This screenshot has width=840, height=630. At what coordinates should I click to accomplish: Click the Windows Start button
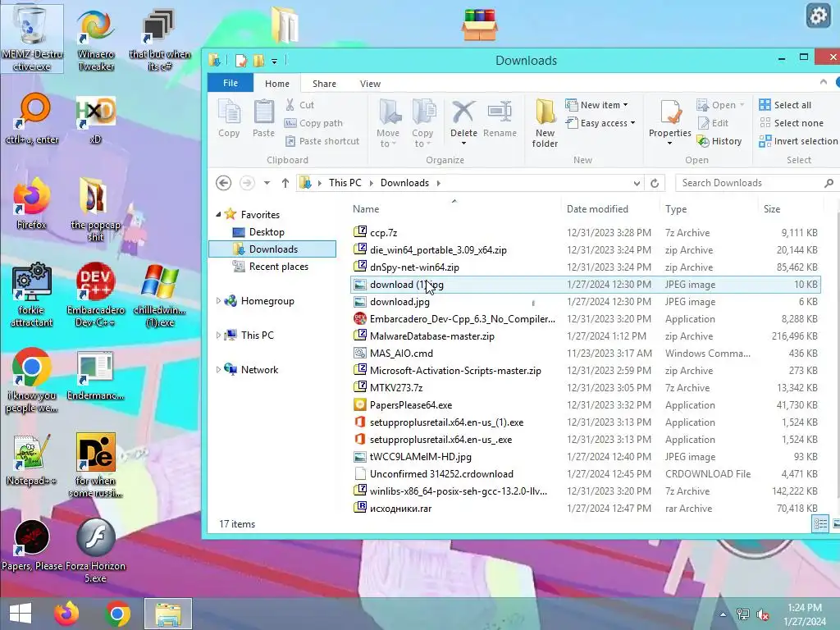21,614
